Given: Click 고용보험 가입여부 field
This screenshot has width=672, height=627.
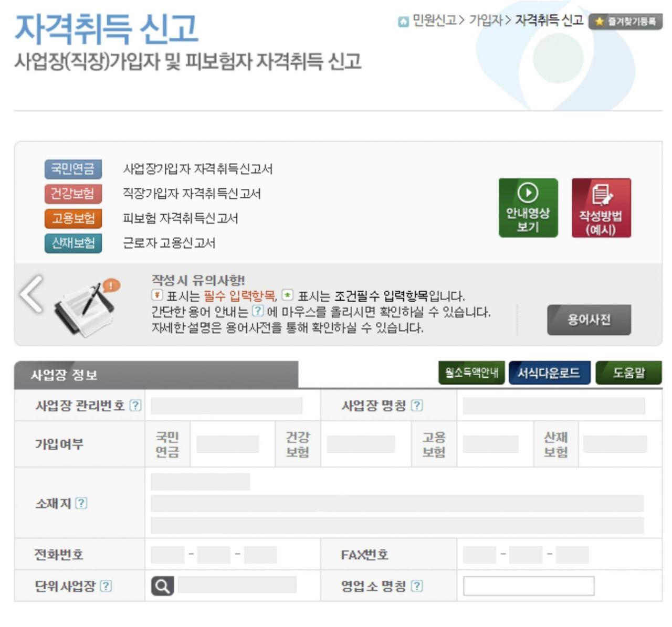Looking at the screenshot, I should pyautogui.click(x=491, y=444).
